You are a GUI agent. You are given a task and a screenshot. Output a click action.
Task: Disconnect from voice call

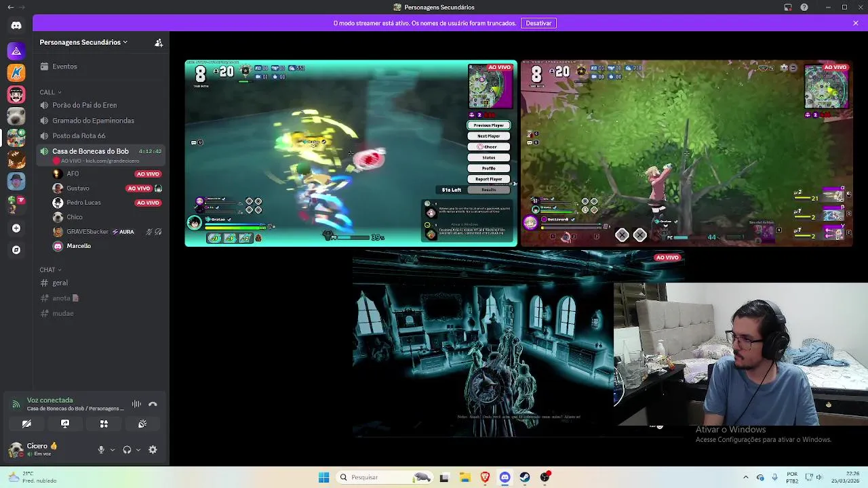tap(153, 404)
